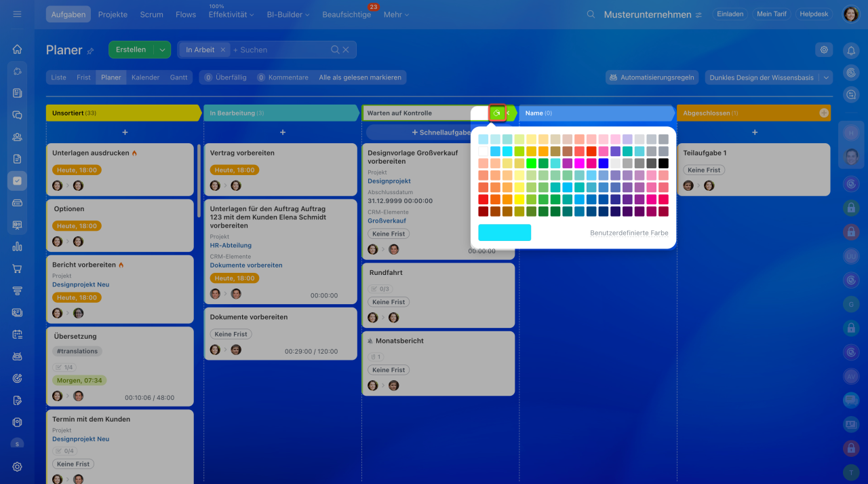868x484 pixels.
Task: Open the 1/4 checklist on Übersetzung
Action: 64,367
